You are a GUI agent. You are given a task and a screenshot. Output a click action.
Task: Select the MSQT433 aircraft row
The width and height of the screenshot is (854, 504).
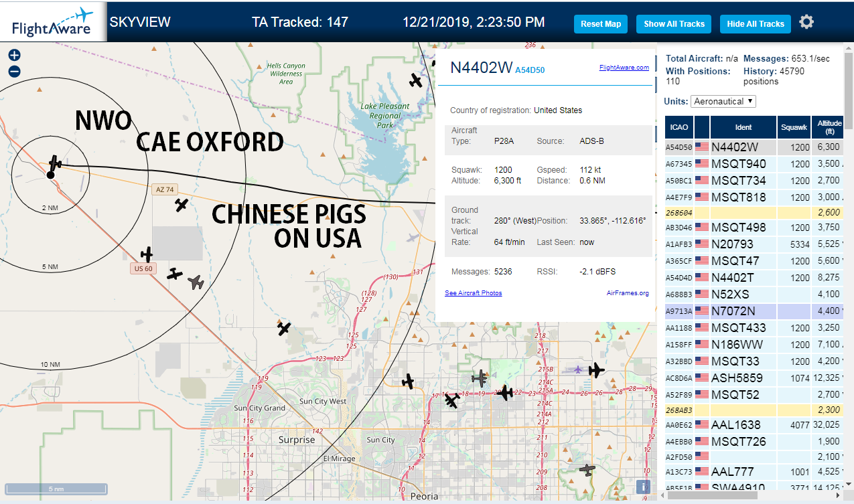(x=754, y=328)
